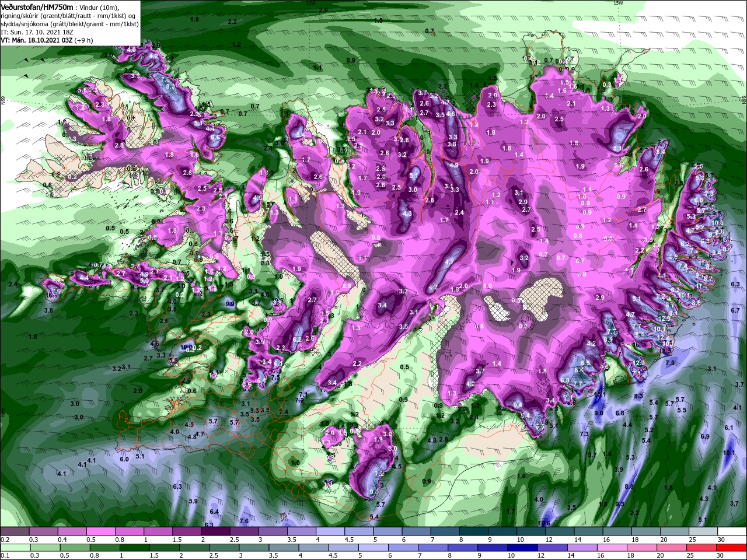The width and height of the screenshot is (747, 560).
Task: Pick the dark teal 9 swatch in upper legend row
Action: coord(502,531)
